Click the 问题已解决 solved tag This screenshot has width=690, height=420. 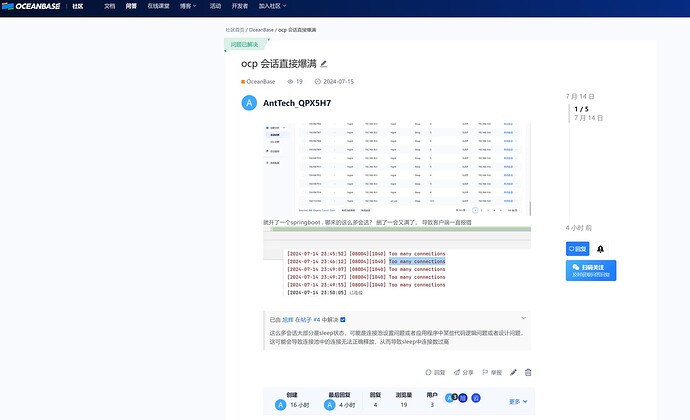(x=245, y=44)
